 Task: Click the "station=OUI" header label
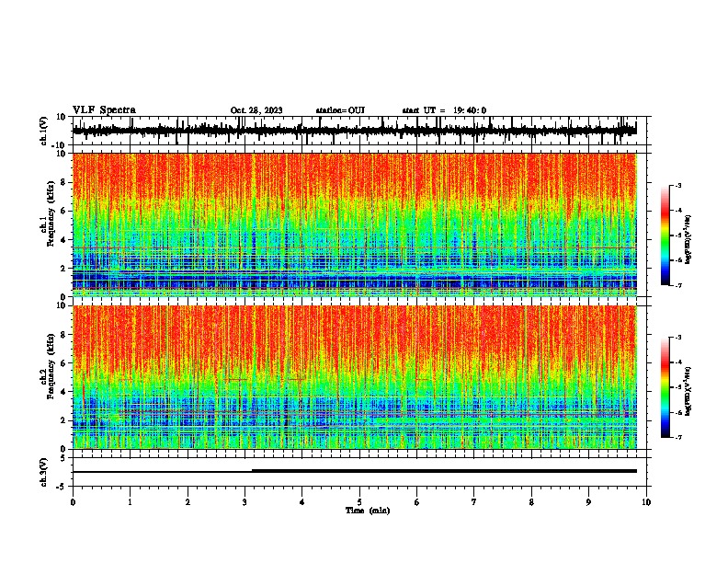pyautogui.click(x=340, y=110)
